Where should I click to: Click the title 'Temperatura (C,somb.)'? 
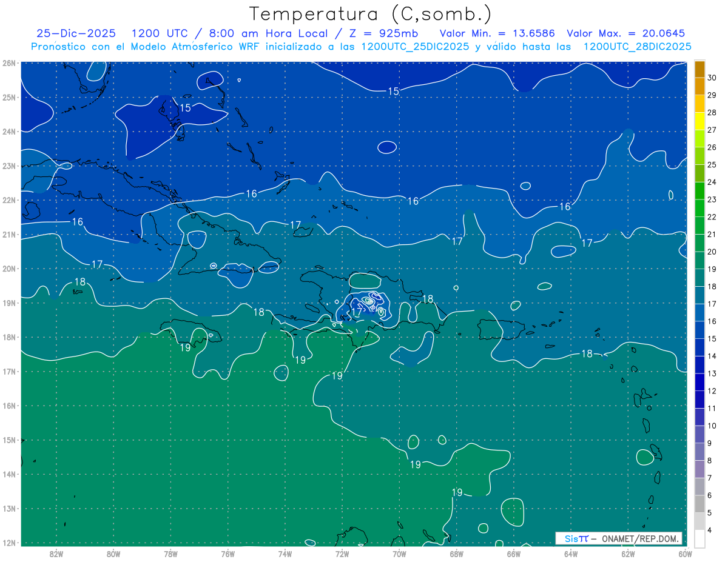pos(371,14)
